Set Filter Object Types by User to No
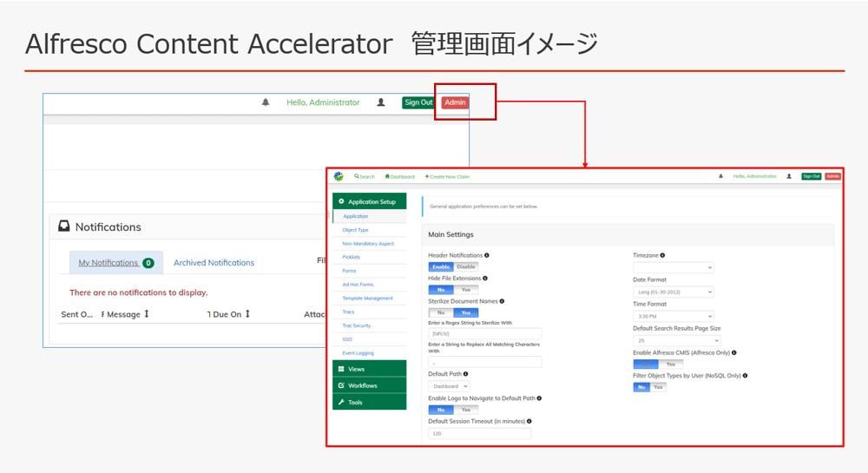The image size is (868, 473). coord(641,387)
